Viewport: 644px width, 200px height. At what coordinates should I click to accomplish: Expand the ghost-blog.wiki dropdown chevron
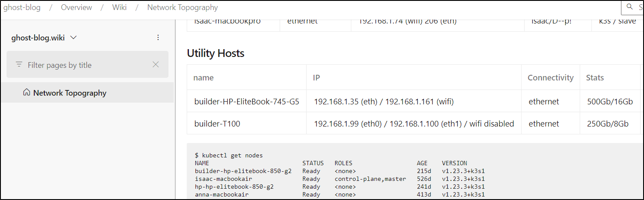[x=73, y=37]
